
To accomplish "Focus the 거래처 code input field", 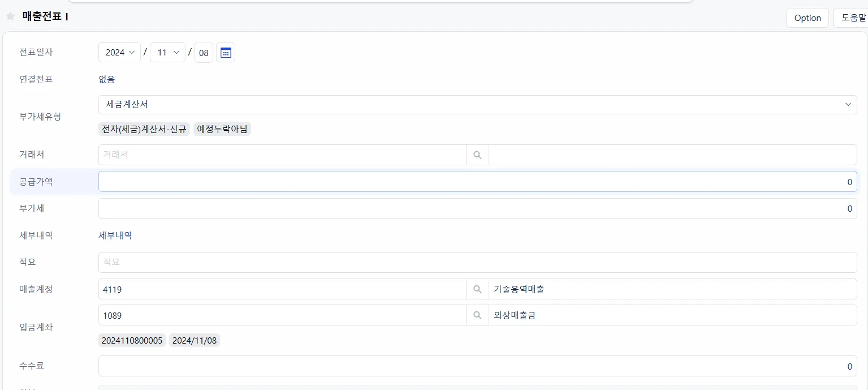I will pos(282,155).
